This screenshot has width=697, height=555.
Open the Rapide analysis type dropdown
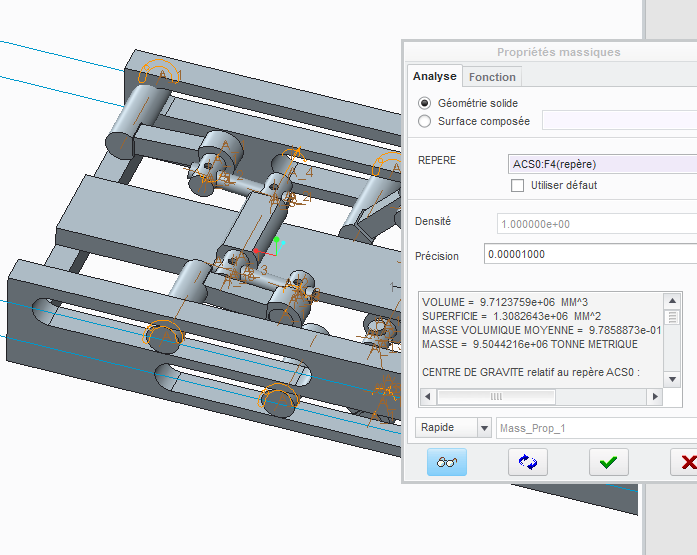(x=452, y=428)
